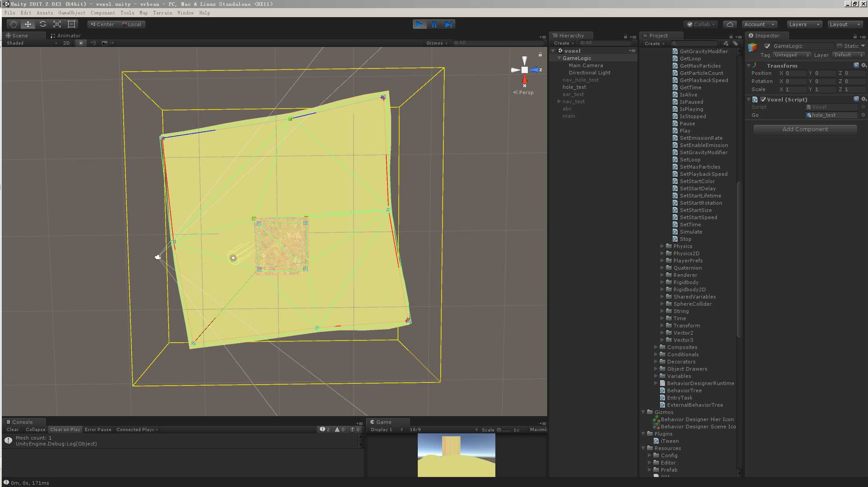868x487 pixels.
Task: Click the scene gizmo blue Z axis
Action: (535, 70)
